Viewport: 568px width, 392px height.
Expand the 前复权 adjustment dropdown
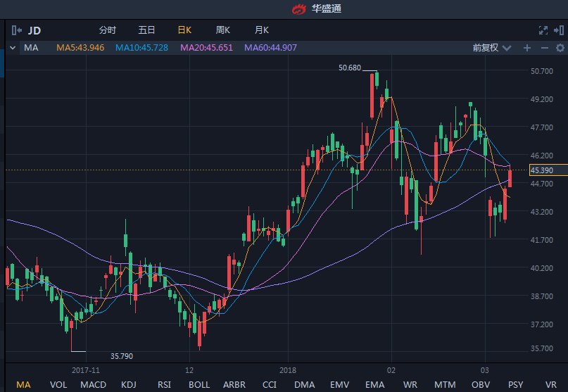coord(490,48)
